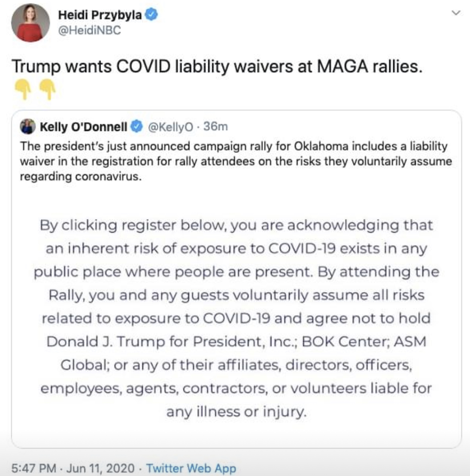The image size is (470, 476).
Task: Click Heidi Przybyla's blue verified badge
Action: click(152, 15)
